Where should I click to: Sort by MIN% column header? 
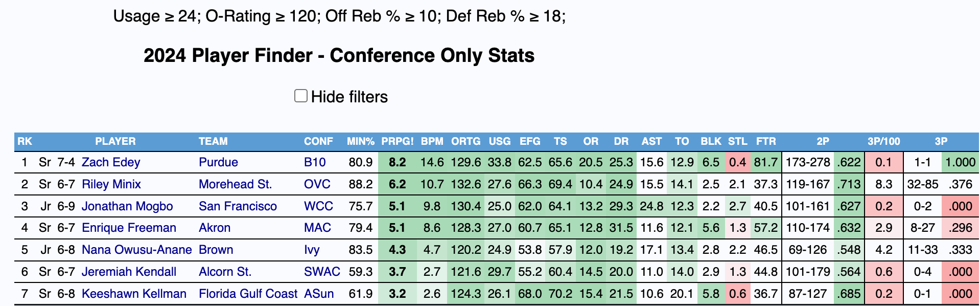tap(360, 141)
